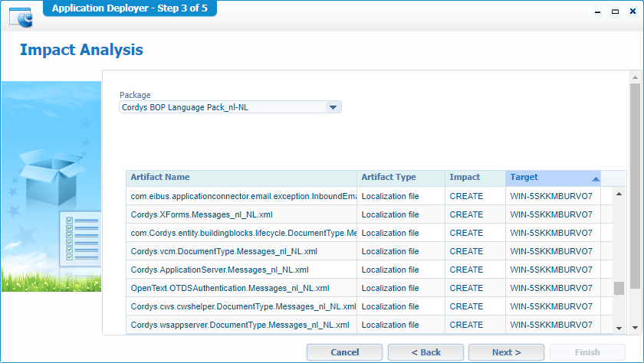Click Localization file cell of Cordys.XForms row
Screen dimensions: 644x363
pyautogui.click(x=401, y=214)
